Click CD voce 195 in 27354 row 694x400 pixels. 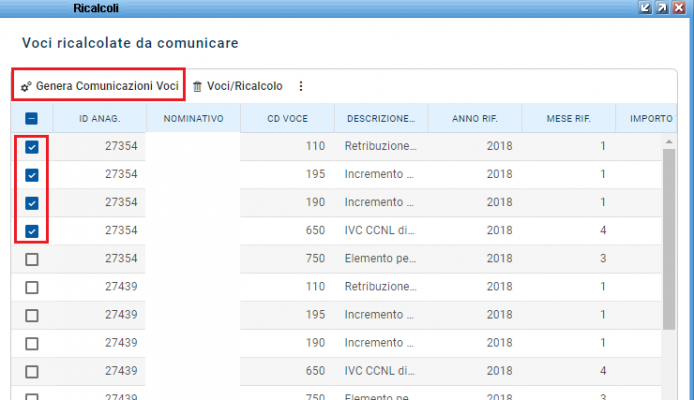(315, 174)
